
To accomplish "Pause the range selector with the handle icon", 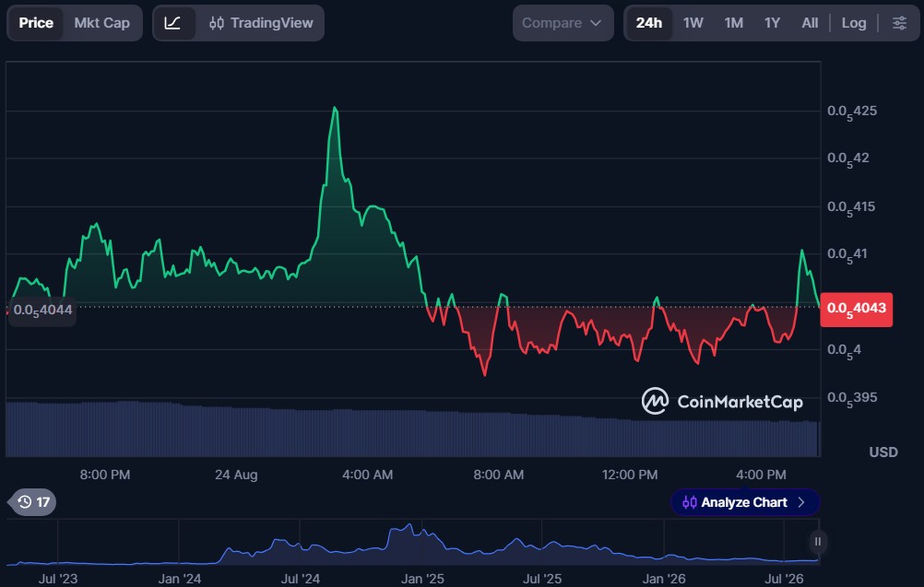I will (817, 541).
